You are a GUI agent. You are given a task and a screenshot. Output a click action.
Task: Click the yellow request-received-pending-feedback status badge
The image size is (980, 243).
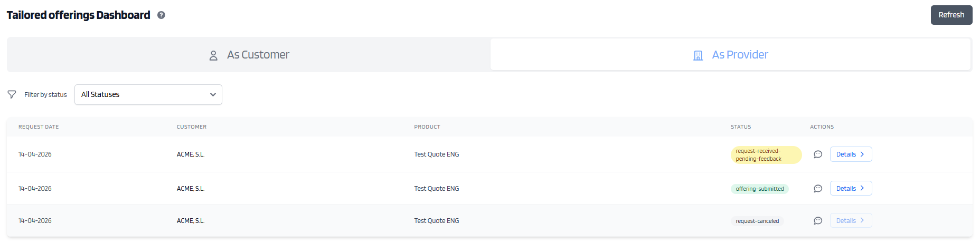[766, 155]
